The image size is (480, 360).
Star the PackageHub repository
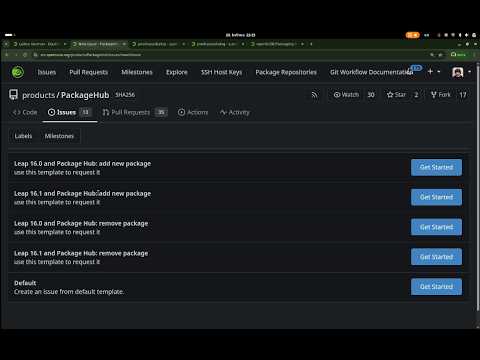(397, 95)
